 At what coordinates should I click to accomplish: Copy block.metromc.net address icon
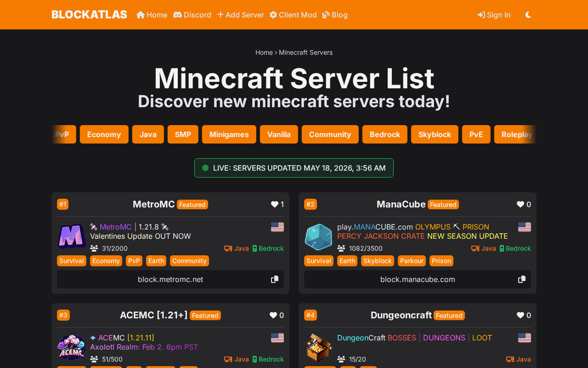tap(275, 279)
